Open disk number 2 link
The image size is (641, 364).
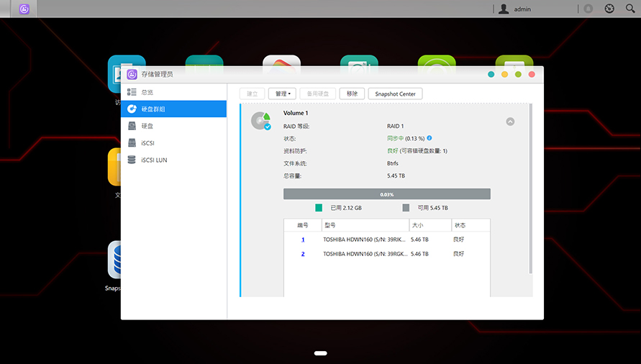pos(303,254)
